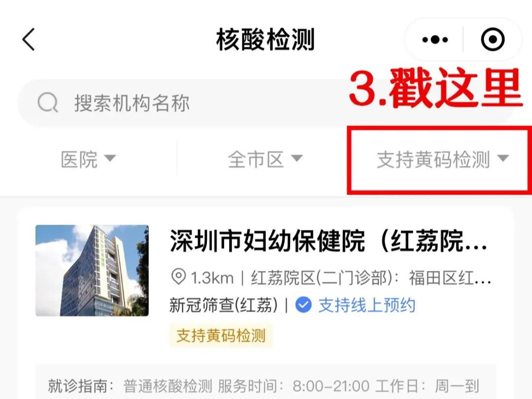Tap the yellow 支持黄码检测 tag

(x=221, y=335)
